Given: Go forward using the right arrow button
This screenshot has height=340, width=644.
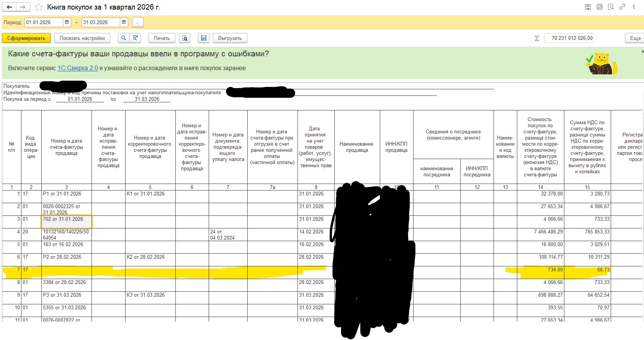Looking at the screenshot, I should click(23, 7).
